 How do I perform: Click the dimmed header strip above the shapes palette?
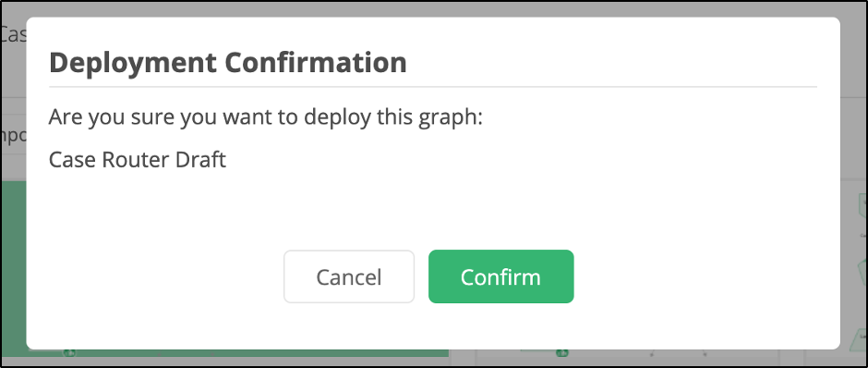(x=854, y=138)
